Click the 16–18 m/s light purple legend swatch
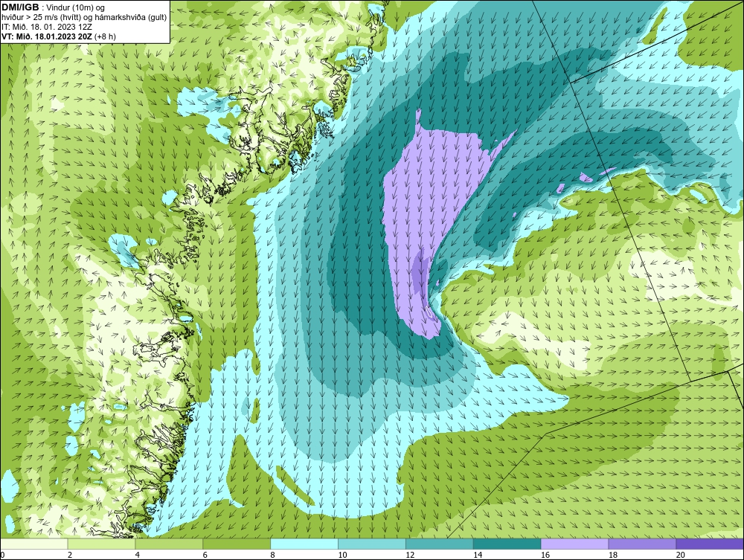This screenshot has width=744, height=560. point(574,544)
